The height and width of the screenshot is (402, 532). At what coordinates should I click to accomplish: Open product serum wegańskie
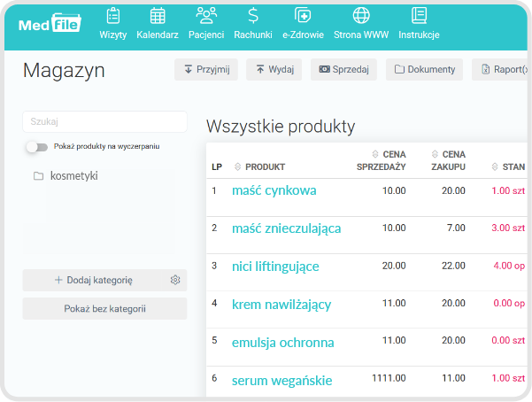coord(281,380)
